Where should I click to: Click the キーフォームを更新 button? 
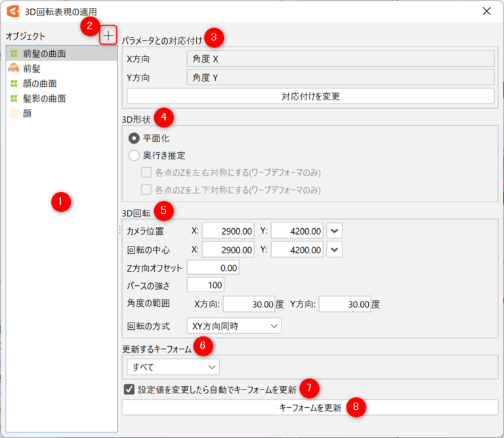tap(310, 407)
